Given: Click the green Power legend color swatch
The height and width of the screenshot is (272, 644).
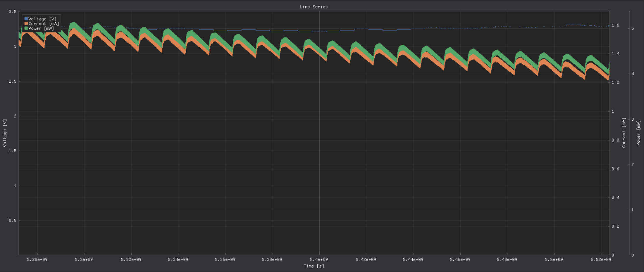Looking at the screenshot, I should [x=26, y=28].
